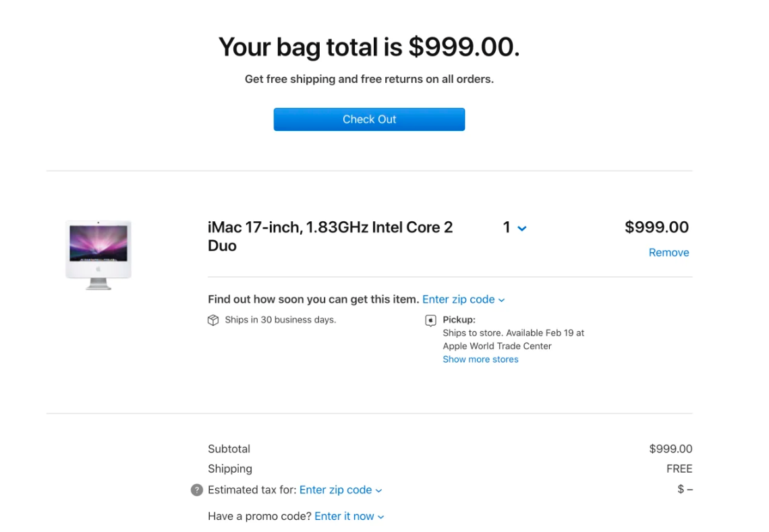Click the Apple Store pickup icon

[430, 320]
